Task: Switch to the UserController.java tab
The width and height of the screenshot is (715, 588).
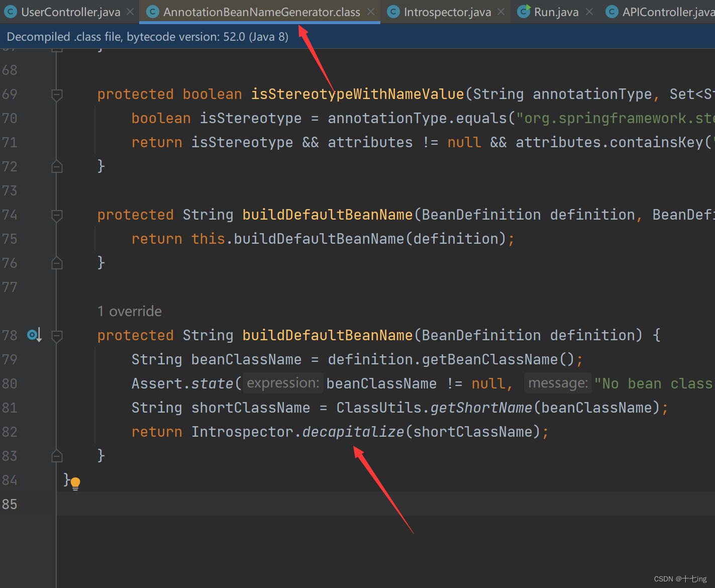Action: (x=71, y=12)
